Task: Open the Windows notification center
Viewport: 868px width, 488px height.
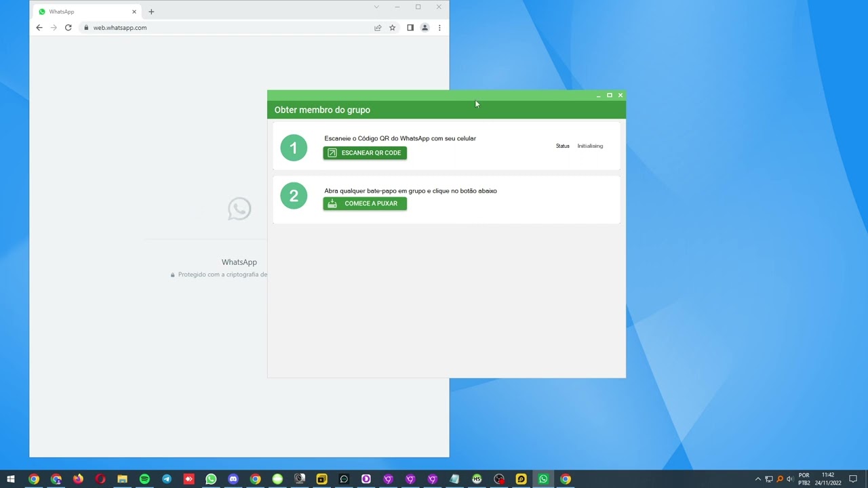Action: (853, 479)
